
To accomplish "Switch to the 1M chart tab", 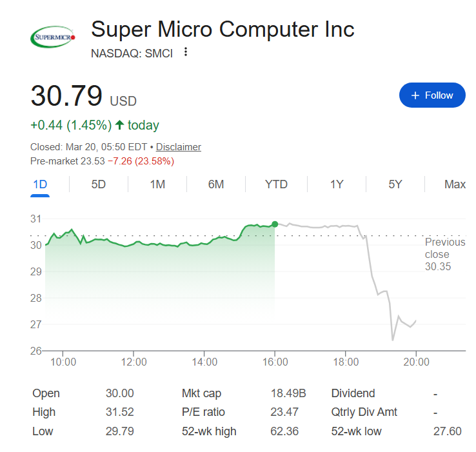I will click(x=157, y=184).
